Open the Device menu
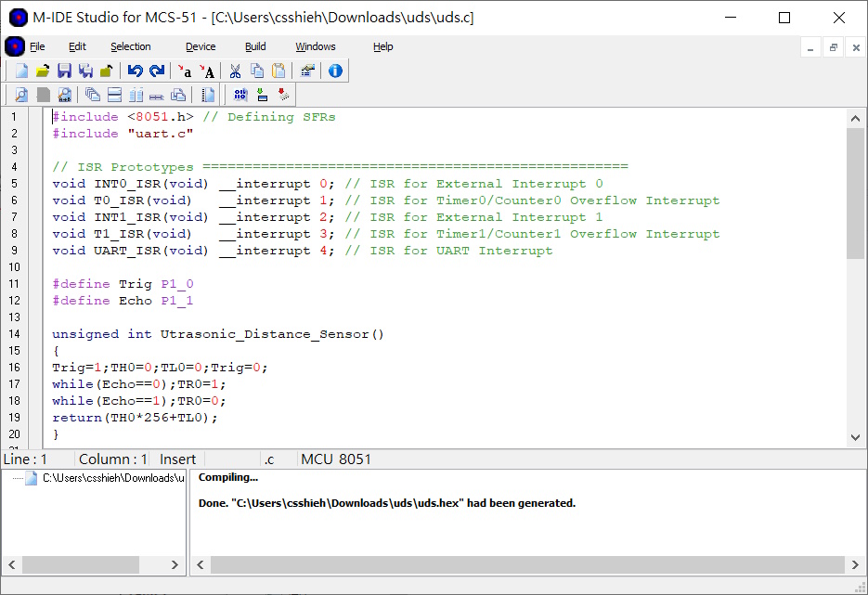 click(x=201, y=45)
